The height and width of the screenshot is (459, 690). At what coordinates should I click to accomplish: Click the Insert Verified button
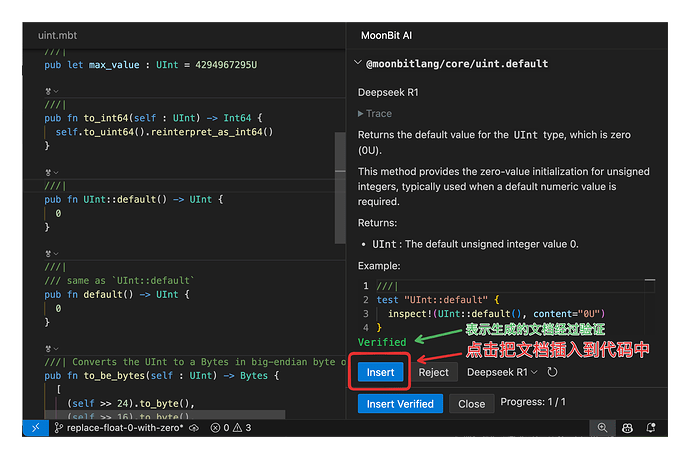click(x=400, y=404)
